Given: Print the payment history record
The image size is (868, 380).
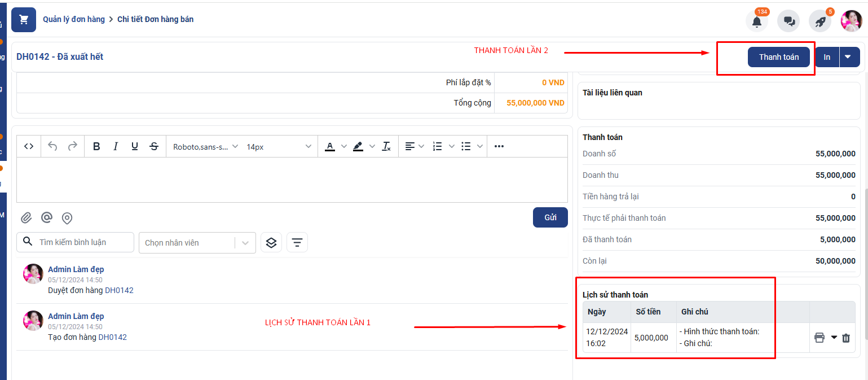Looking at the screenshot, I should (x=819, y=338).
